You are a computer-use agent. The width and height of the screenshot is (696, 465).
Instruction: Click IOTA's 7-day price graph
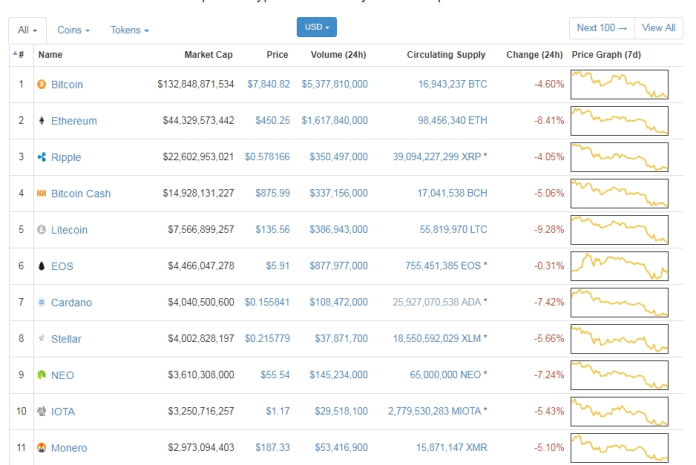click(x=619, y=410)
